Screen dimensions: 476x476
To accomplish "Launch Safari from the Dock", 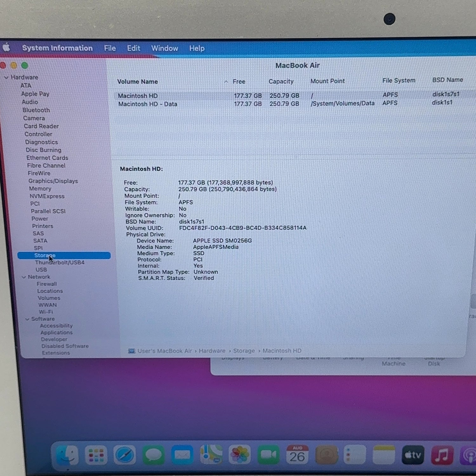I will [125, 456].
